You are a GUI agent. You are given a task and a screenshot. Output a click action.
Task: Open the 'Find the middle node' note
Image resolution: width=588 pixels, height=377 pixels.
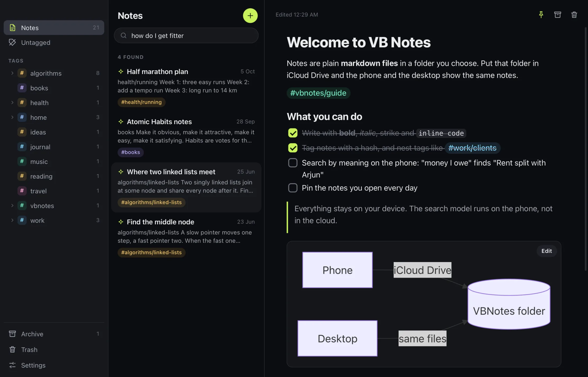point(186,237)
